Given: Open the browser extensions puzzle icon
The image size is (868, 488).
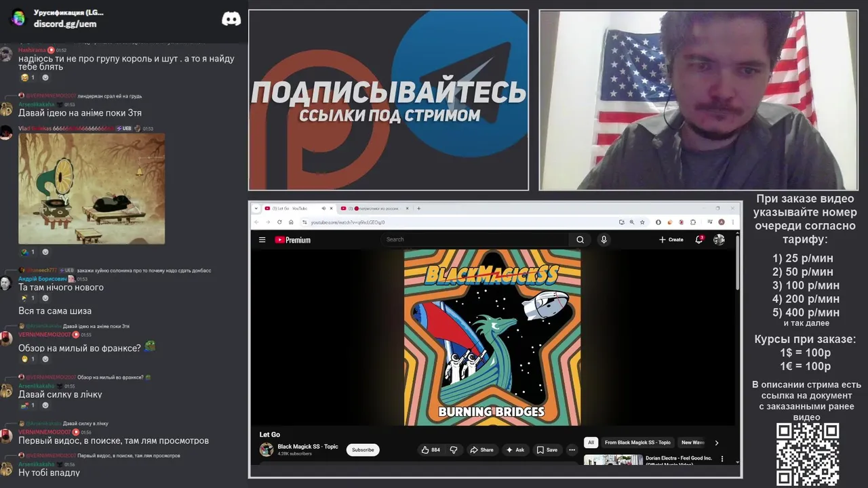Looking at the screenshot, I should (693, 222).
